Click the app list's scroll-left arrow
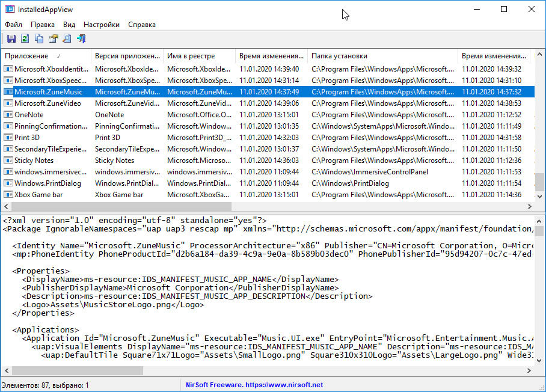The image size is (546, 392). [x=6, y=206]
